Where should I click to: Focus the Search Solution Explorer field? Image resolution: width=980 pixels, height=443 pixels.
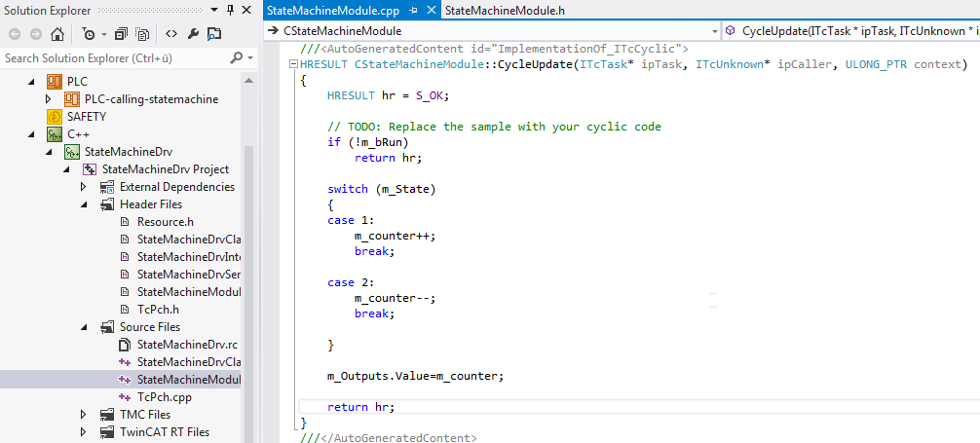coord(114,58)
